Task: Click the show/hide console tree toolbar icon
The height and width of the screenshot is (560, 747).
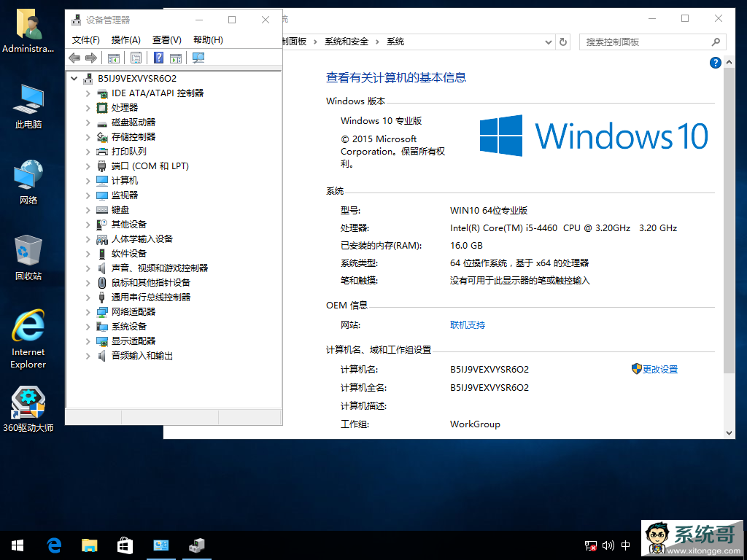Action: pyautogui.click(x=113, y=58)
